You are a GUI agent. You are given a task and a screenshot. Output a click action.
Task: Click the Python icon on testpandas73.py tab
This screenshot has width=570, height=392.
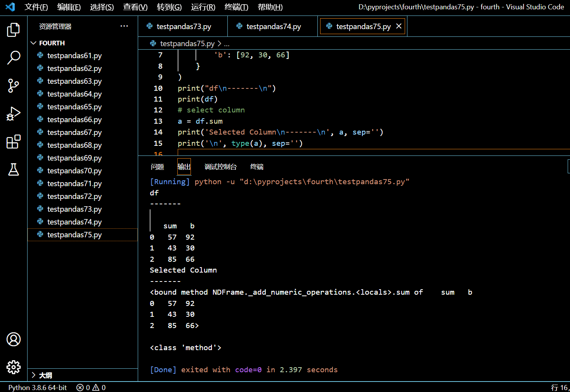click(x=149, y=26)
